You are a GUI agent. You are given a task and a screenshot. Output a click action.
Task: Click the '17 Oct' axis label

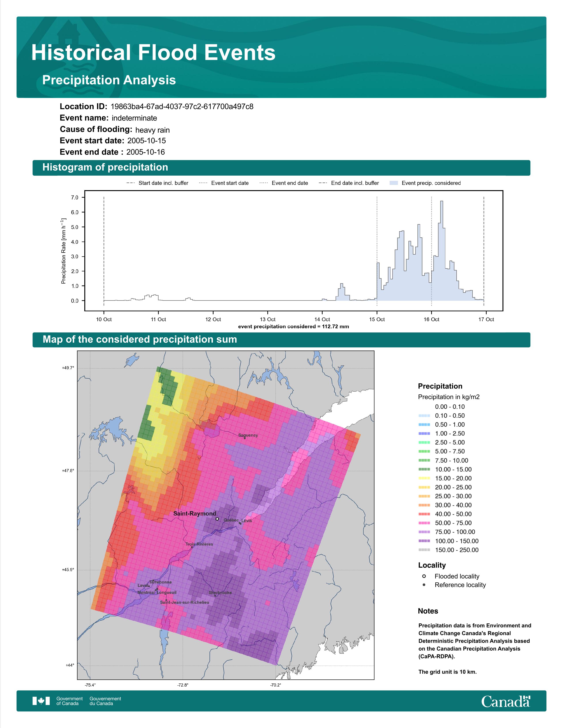(486, 319)
